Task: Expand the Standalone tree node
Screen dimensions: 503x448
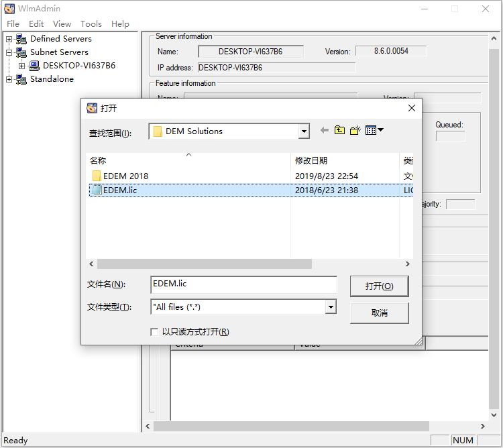Action: [x=9, y=80]
